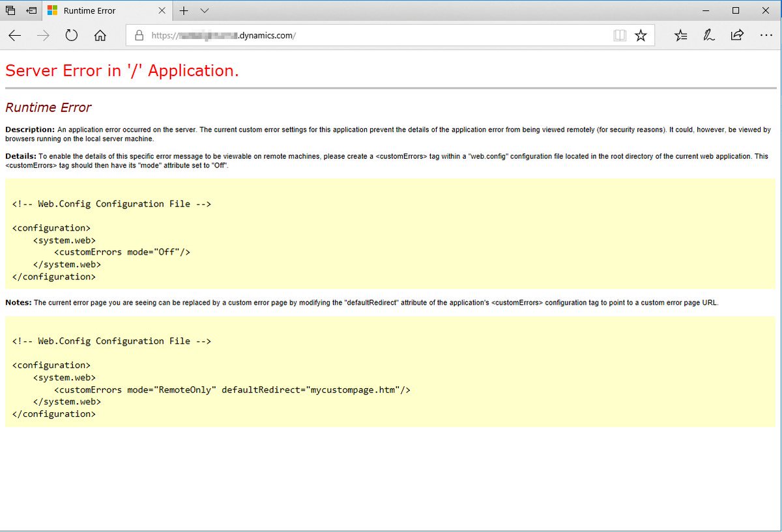Open the Favorites hub icon
Image resolution: width=782 pixels, height=532 pixels.
point(681,36)
